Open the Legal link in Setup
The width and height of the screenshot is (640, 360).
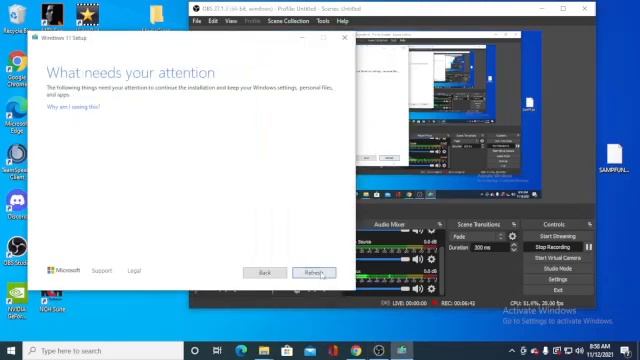point(134,271)
